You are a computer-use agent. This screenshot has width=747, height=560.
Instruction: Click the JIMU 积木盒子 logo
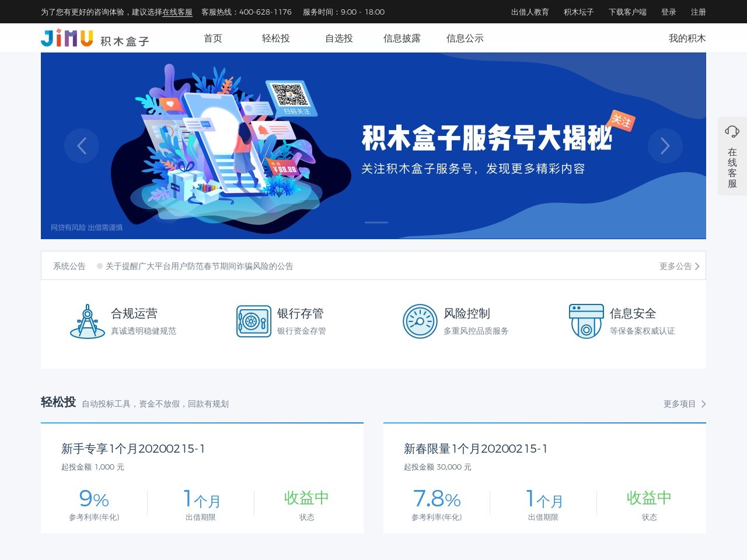[x=95, y=38]
